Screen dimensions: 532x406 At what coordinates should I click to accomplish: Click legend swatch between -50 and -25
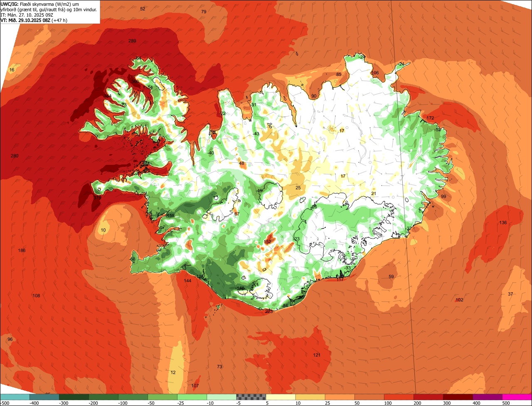coord(163,397)
